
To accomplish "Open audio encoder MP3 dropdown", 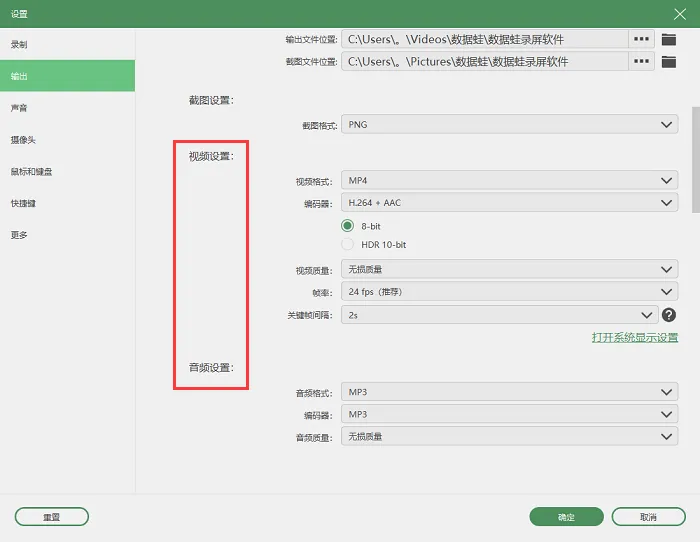I will coord(510,414).
